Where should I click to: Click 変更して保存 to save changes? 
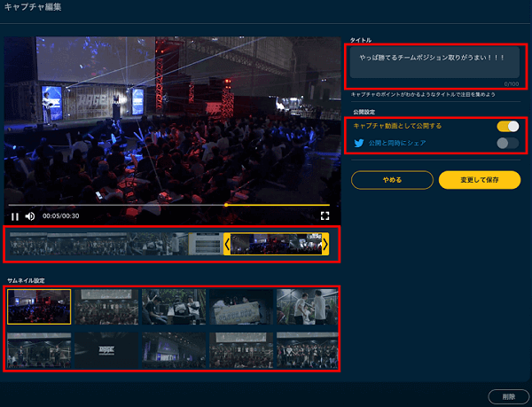tap(479, 180)
